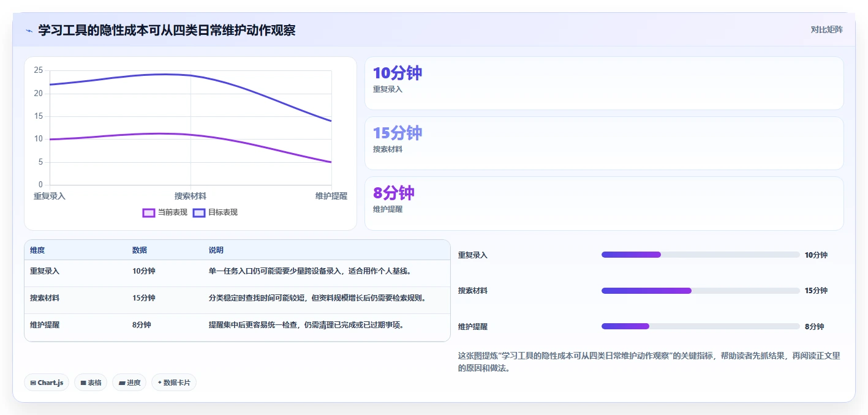The image size is (868, 415).
Task: Click the 15分钟 cell in the table
Action: (x=144, y=298)
